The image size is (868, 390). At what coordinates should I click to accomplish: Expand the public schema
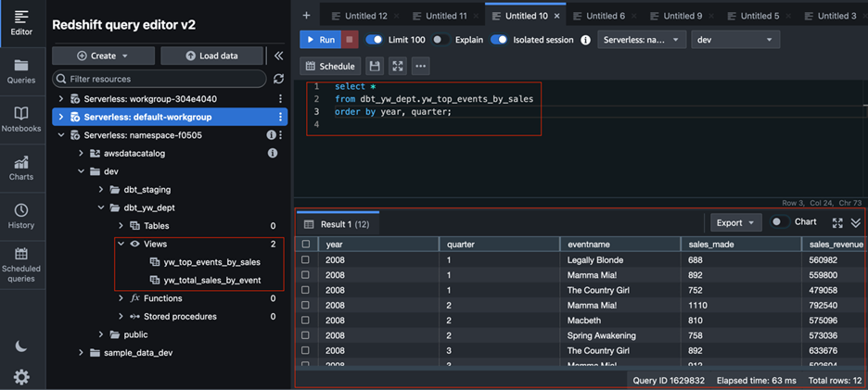[x=101, y=334]
